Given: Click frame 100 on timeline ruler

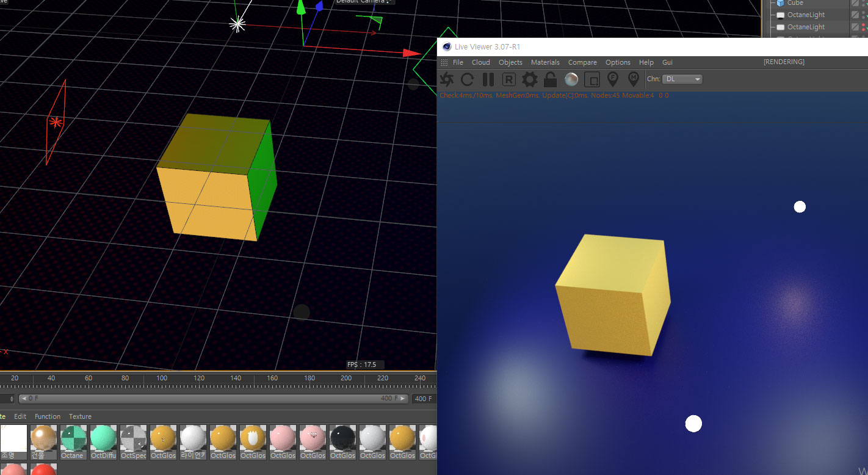Looking at the screenshot, I should click(162, 379).
